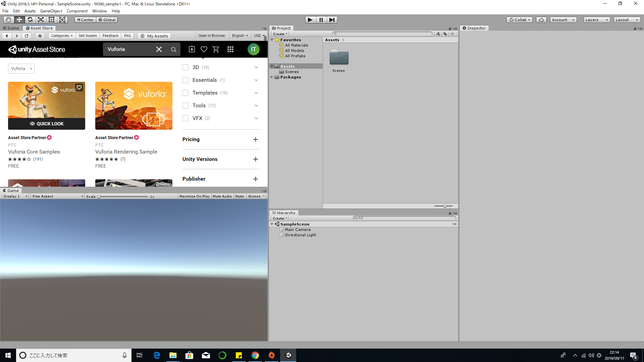
Task: Select the Rect transform tool
Action: pos(51,20)
